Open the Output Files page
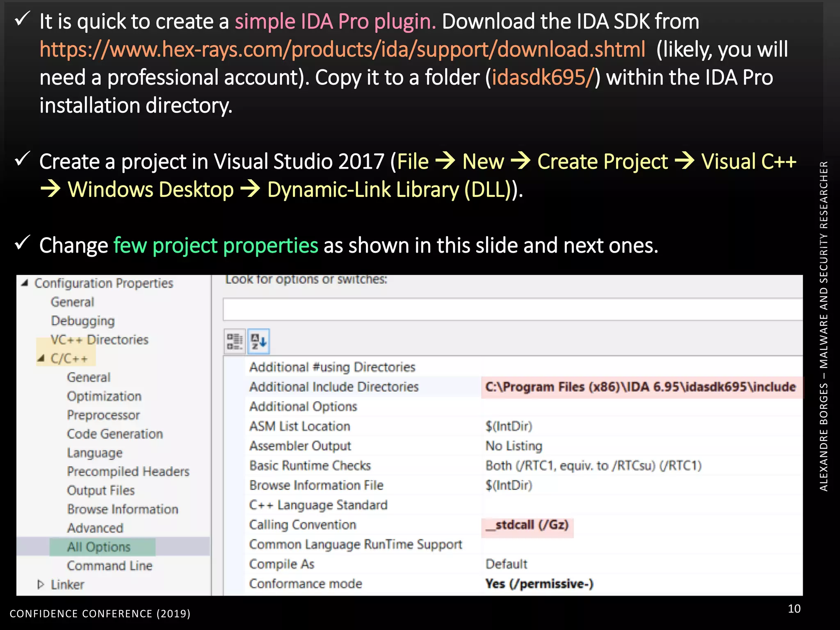The width and height of the screenshot is (840, 630). (101, 491)
